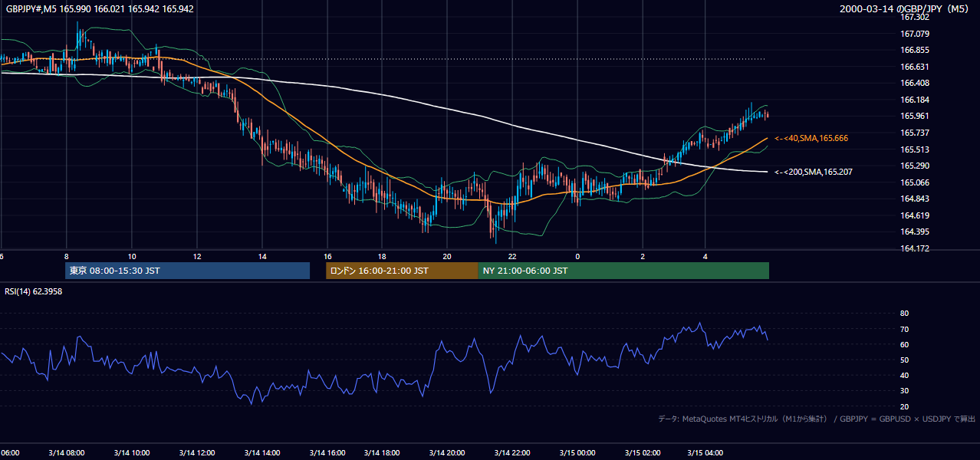Click chart hour tick 0 under price chart
Image resolution: width=980 pixels, height=460 pixels.
click(x=577, y=257)
